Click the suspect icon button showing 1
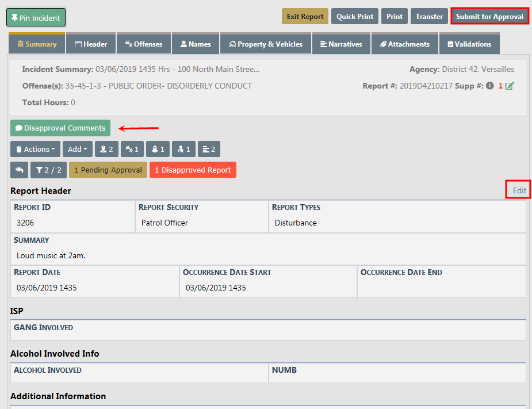Screen dimensions: 532x409 click(x=158, y=149)
